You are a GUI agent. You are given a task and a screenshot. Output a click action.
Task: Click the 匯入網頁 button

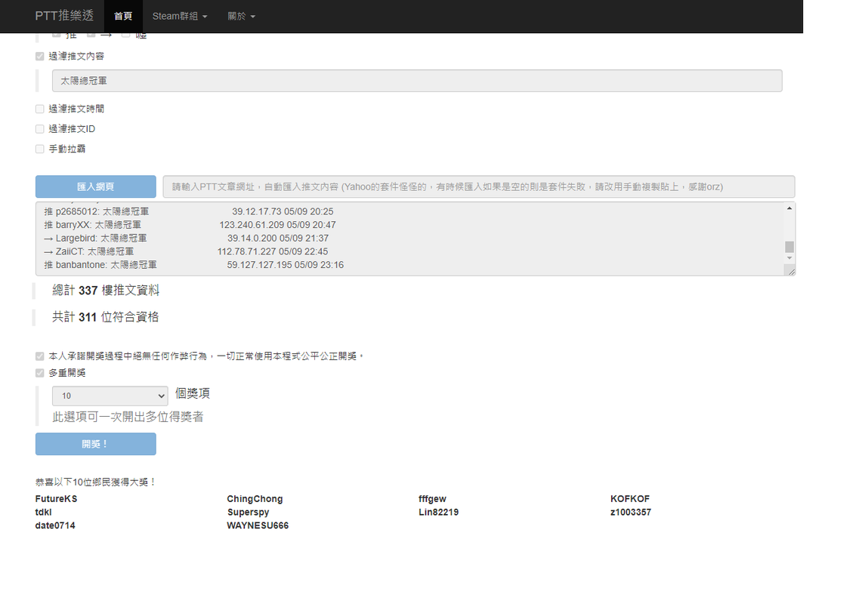point(96,187)
